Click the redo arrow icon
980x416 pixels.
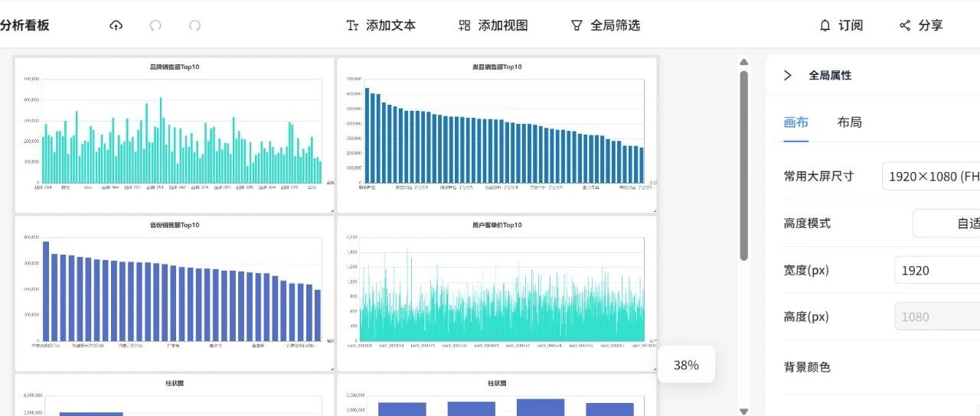click(x=194, y=25)
